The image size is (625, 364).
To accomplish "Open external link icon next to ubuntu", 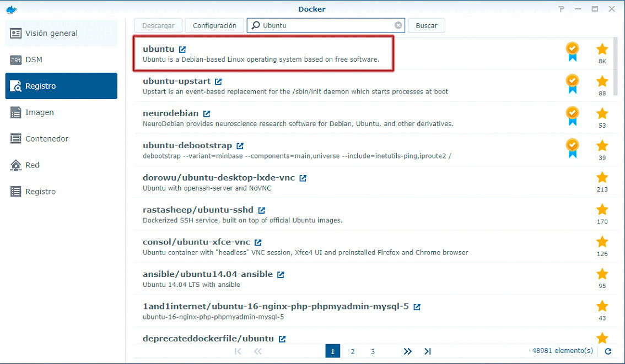I will (x=182, y=50).
